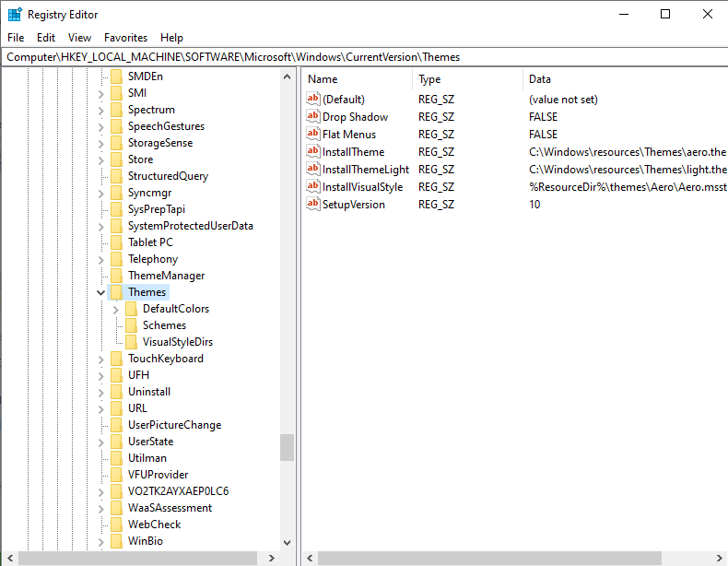The height and width of the screenshot is (566, 728).
Task: Click the WinBio folder icon
Action: 116,541
